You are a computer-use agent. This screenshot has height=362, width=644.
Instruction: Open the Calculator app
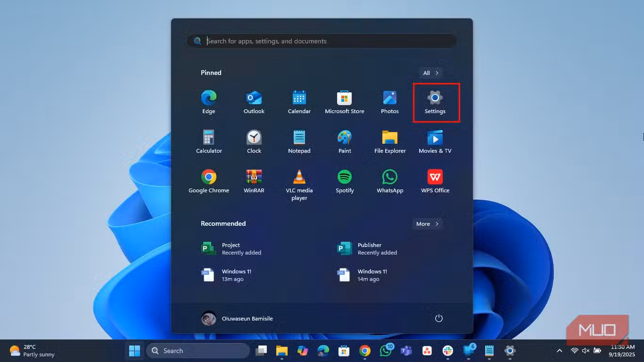[x=209, y=142]
